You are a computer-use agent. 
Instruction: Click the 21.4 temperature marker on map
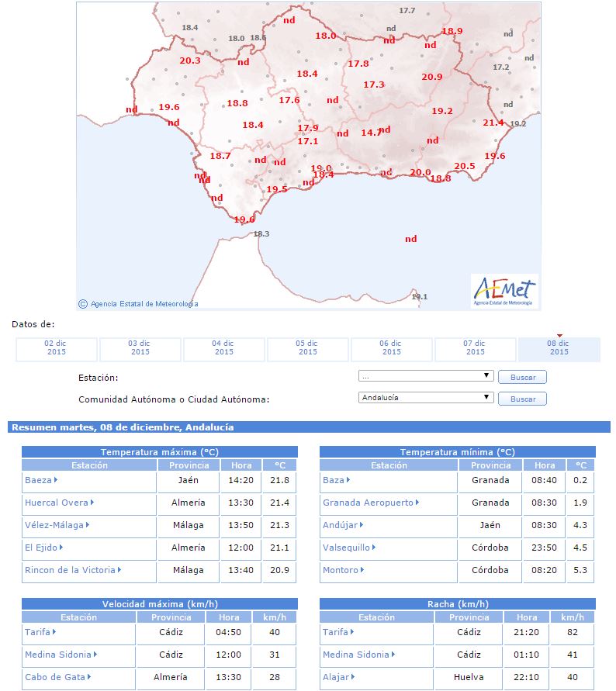[x=493, y=123]
